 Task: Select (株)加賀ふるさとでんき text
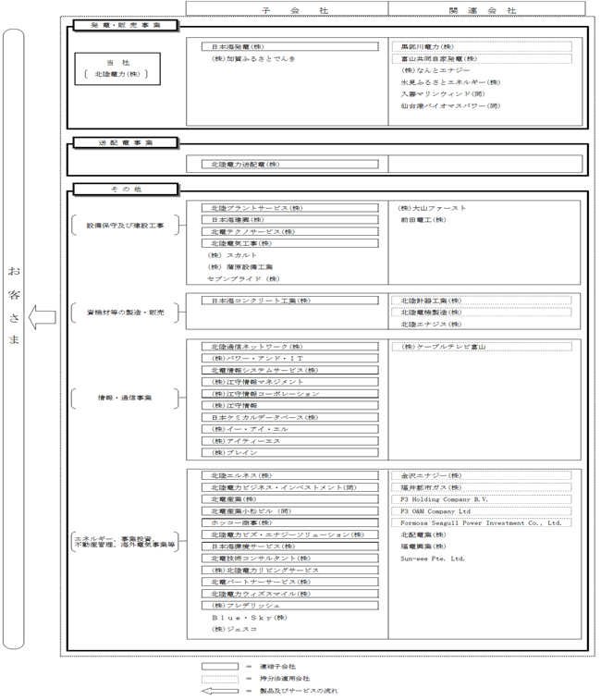pos(253,58)
